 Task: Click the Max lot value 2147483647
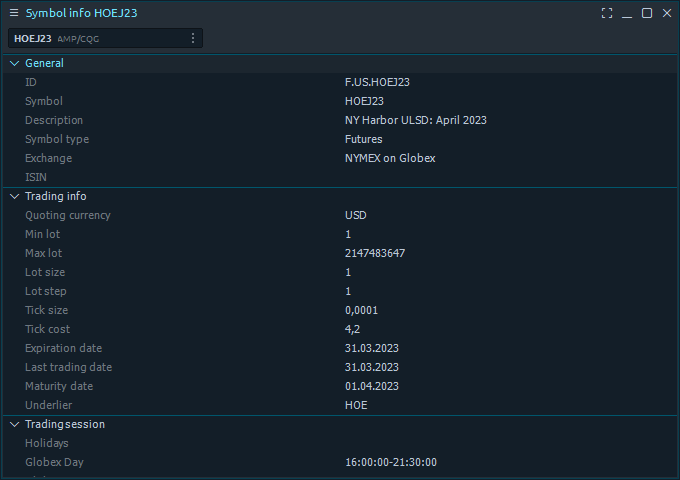pyautogui.click(x=375, y=253)
